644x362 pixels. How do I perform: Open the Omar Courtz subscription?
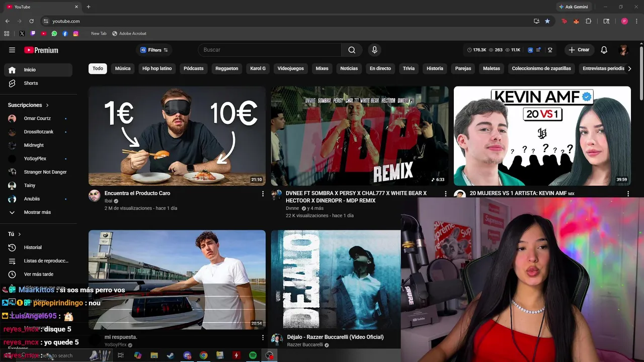38,118
